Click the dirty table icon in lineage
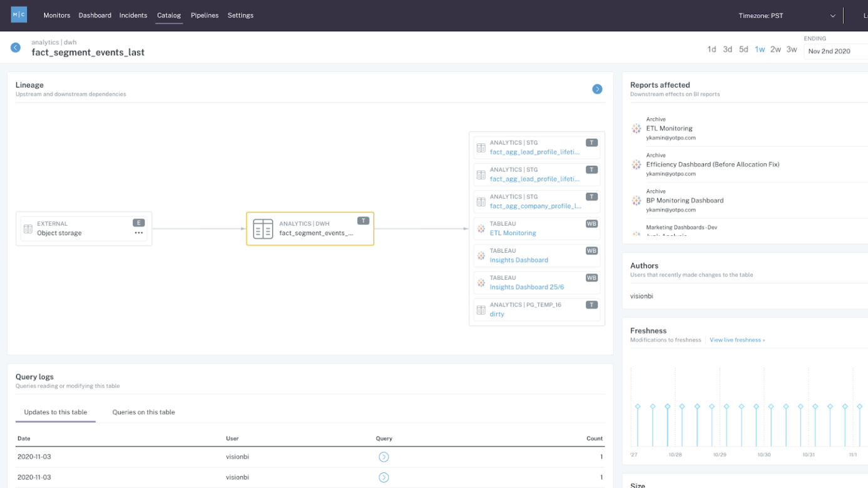 [481, 310]
